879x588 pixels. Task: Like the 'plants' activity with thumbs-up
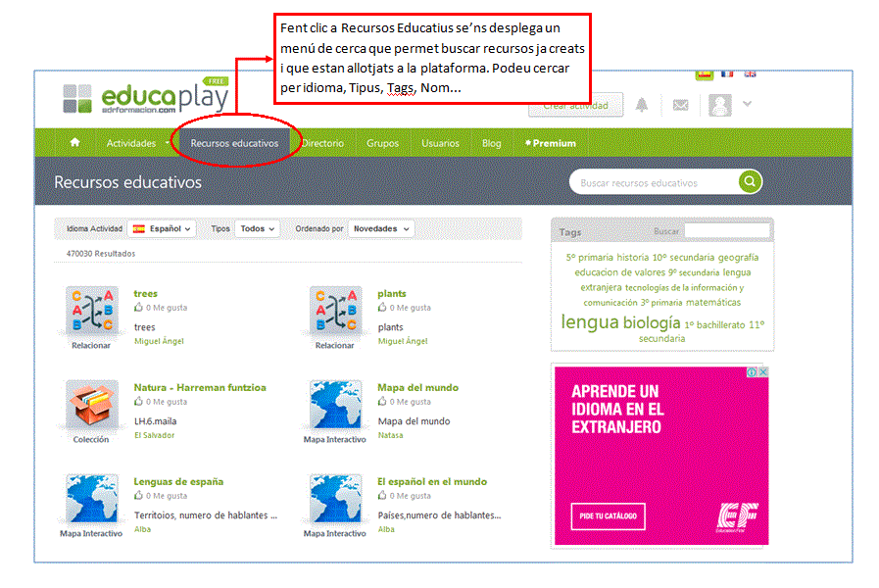(383, 308)
